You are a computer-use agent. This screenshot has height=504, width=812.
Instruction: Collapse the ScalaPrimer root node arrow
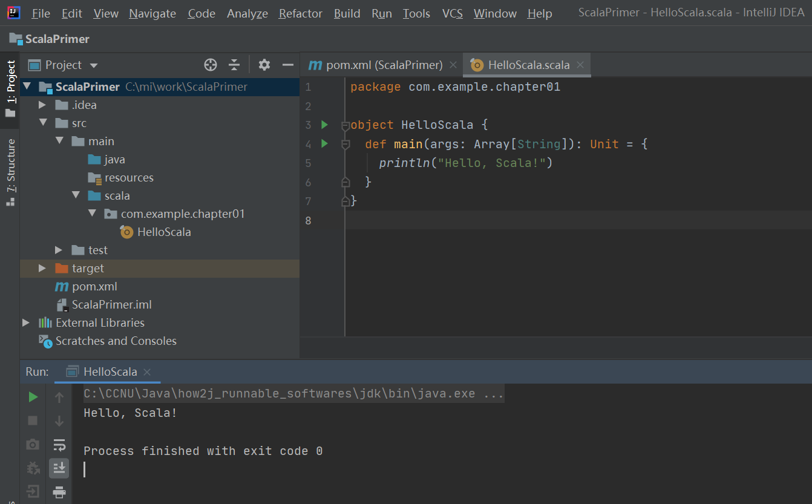click(x=27, y=87)
